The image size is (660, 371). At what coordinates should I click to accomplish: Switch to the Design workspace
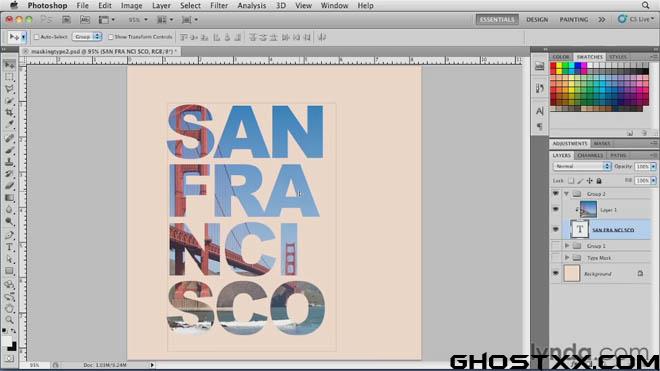point(537,19)
